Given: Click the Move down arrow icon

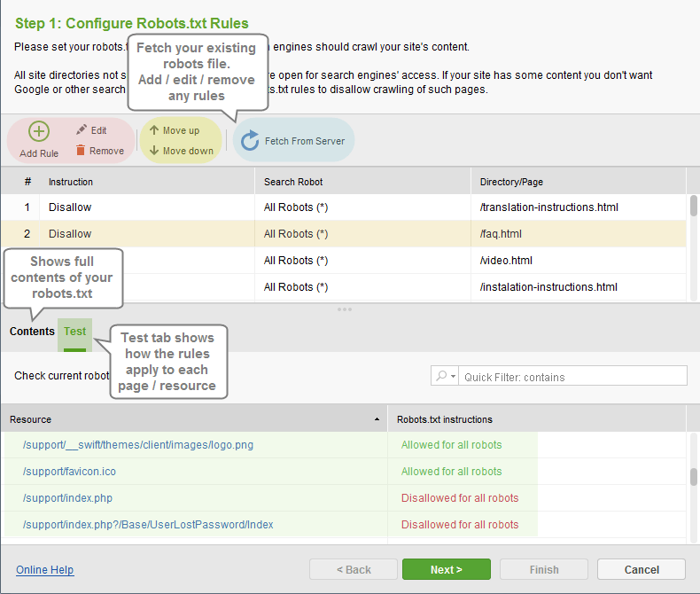Looking at the screenshot, I should coord(154,150).
